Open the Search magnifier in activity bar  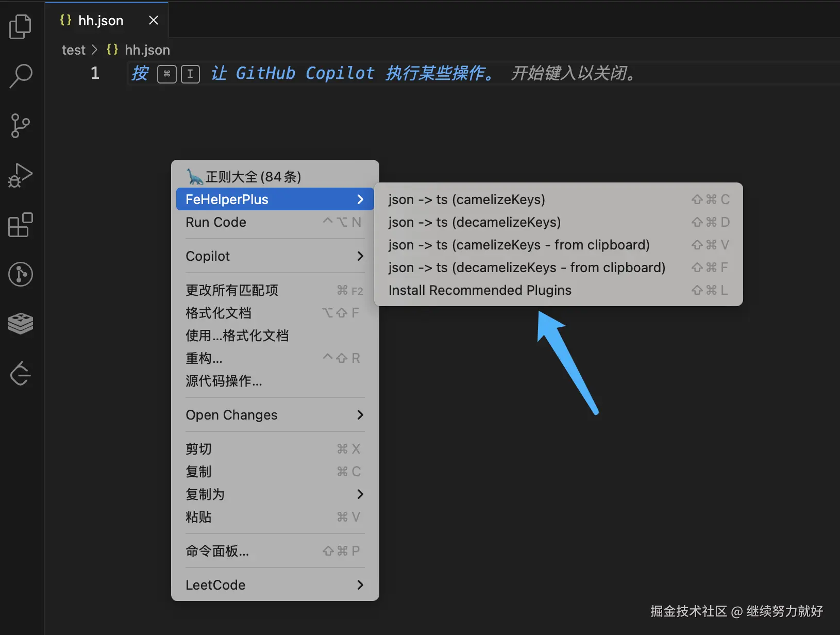pos(21,76)
